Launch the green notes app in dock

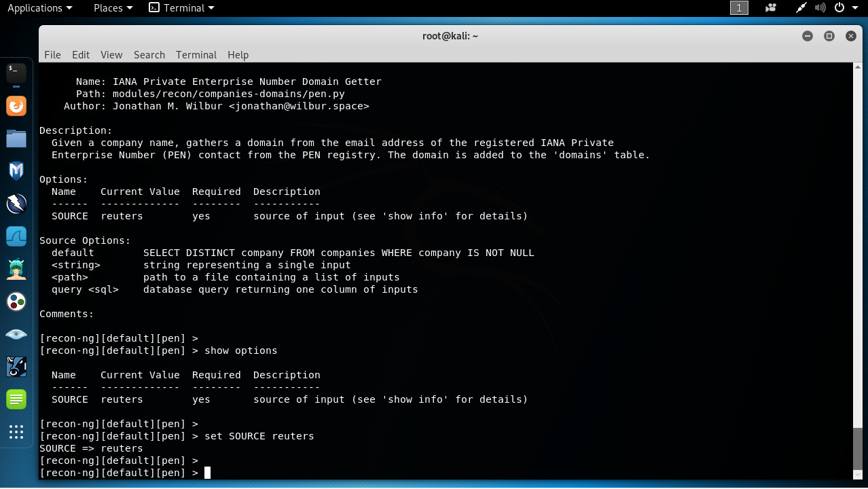click(x=16, y=399)
